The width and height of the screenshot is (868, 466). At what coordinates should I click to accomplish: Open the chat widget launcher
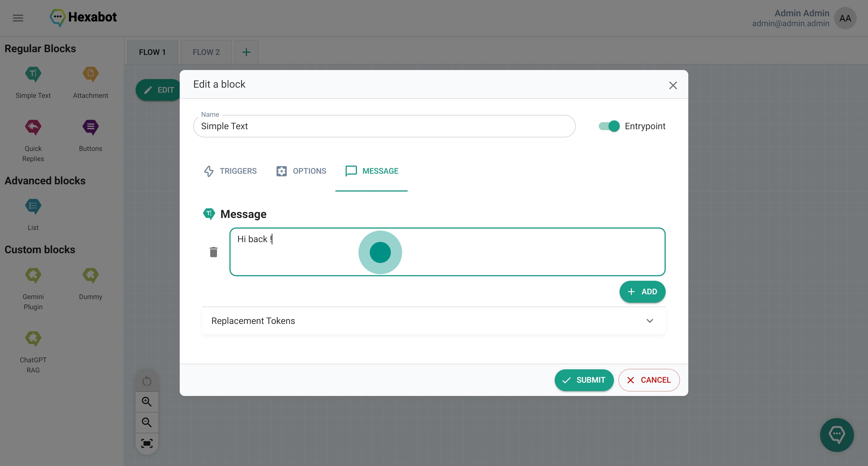coord(836,435)
